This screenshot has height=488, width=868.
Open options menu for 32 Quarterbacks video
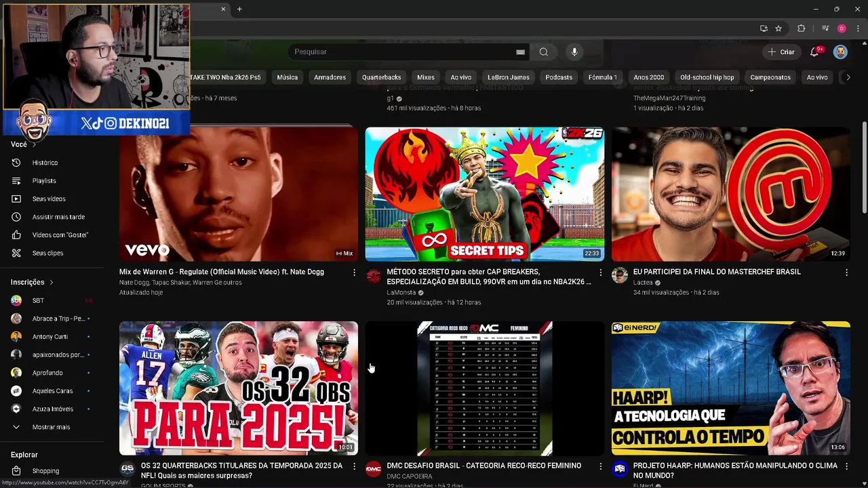[x=354, y=466]
